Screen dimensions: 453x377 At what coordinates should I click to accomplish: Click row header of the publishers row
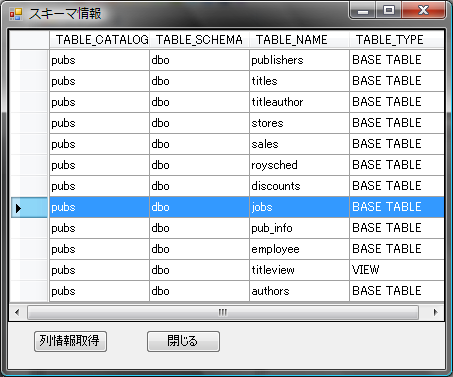click(29, 60)
